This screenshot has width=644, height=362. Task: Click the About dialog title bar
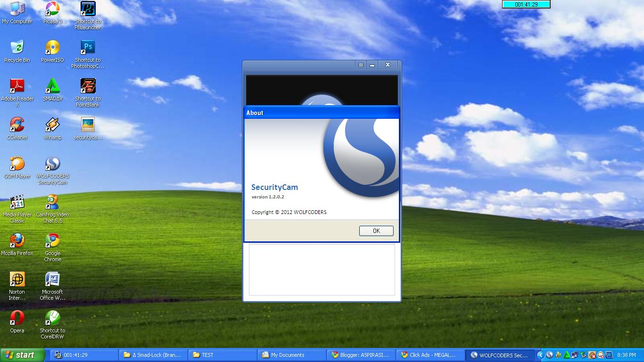coord(322,113)
